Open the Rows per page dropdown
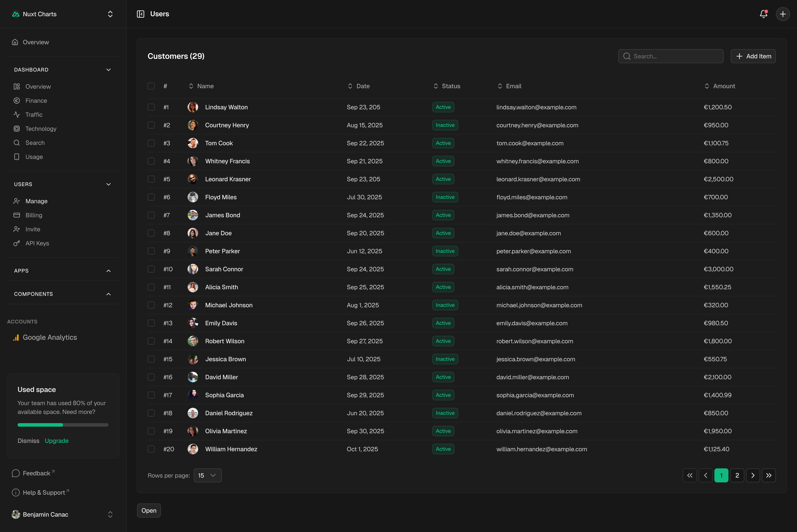This screenshot has height=532, width=797. tap(207, 475)
